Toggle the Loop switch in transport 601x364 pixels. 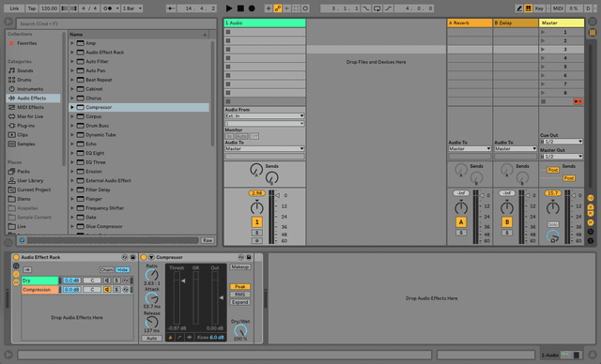(x=378, y=8)
